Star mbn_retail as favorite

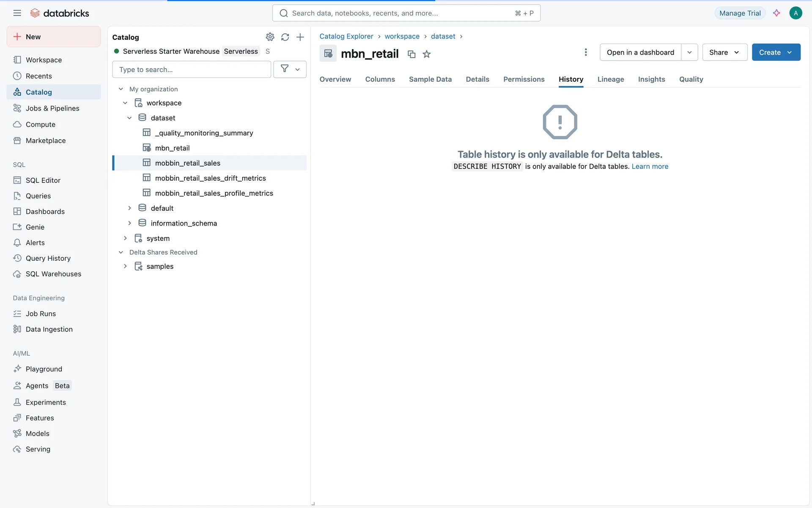point(427,54)
